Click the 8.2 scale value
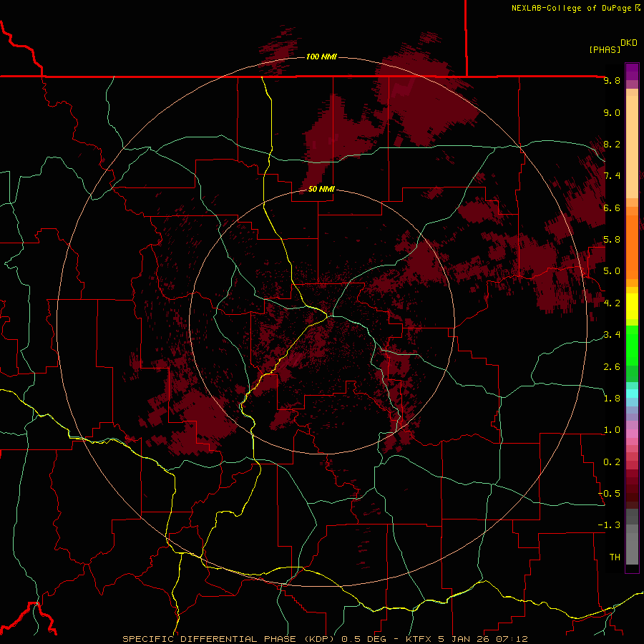The image size is (644, 644). (x=612, y=144)
